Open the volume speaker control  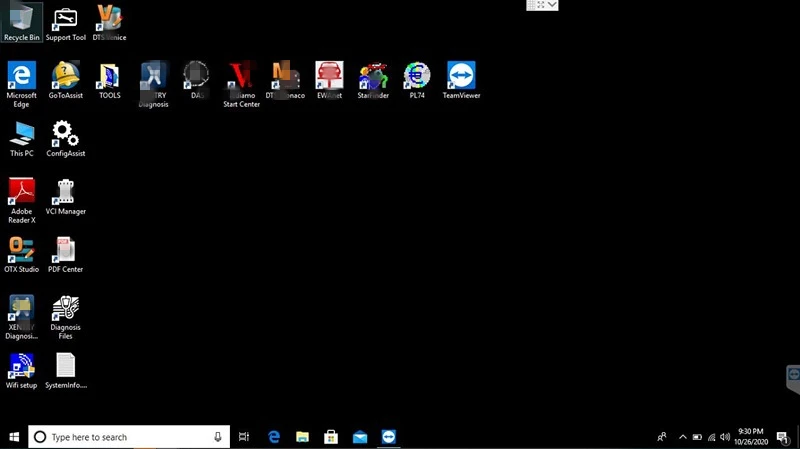(725, 437)
